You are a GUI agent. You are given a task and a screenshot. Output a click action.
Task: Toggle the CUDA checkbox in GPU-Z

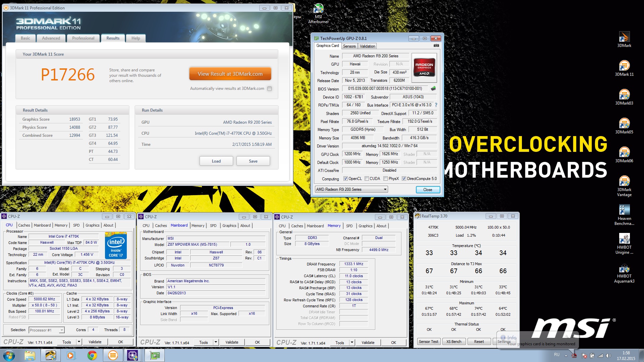(x=367, y=179)
